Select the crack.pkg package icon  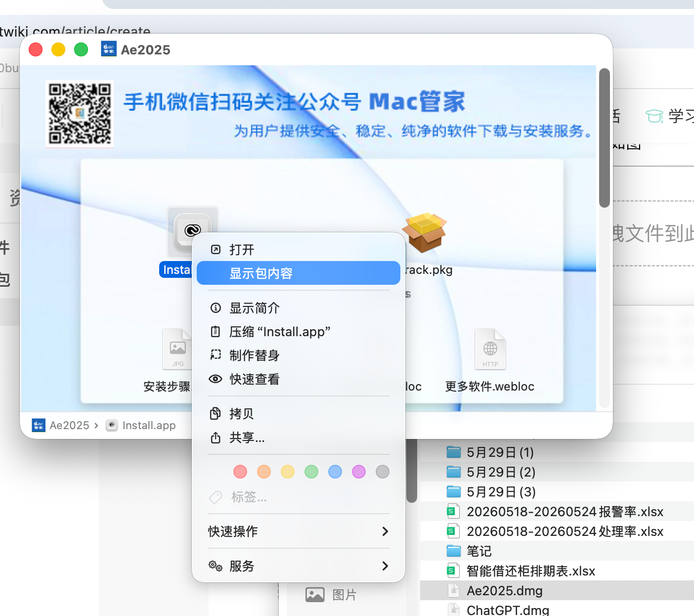click(424, 232)
